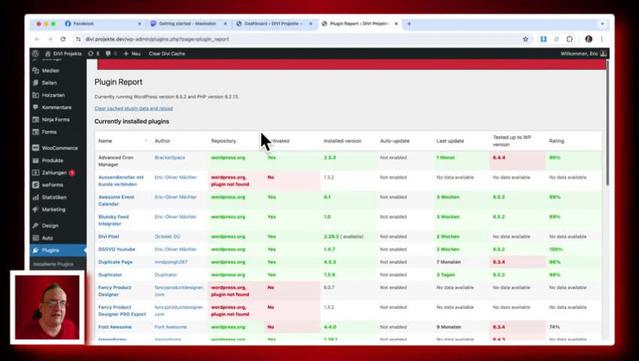Expand the tab search dropdown arrow
Viewport: 639px width, 361px height.
602,24
